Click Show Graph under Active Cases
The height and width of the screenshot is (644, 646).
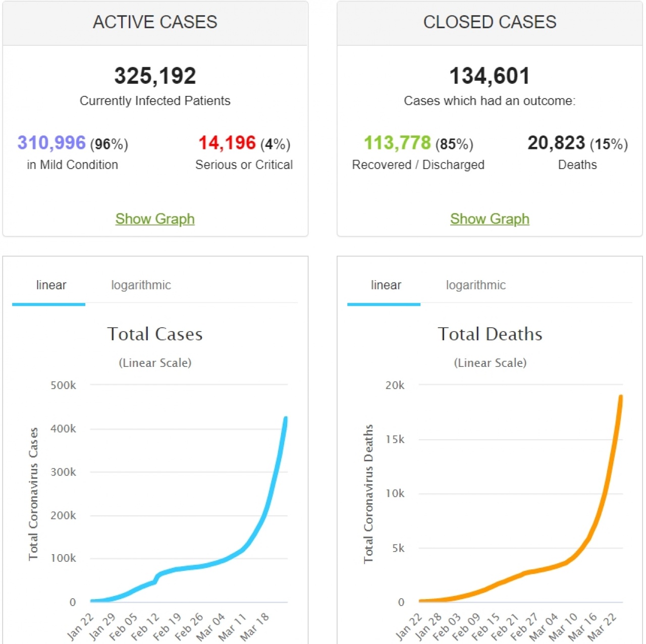(155, 219)
